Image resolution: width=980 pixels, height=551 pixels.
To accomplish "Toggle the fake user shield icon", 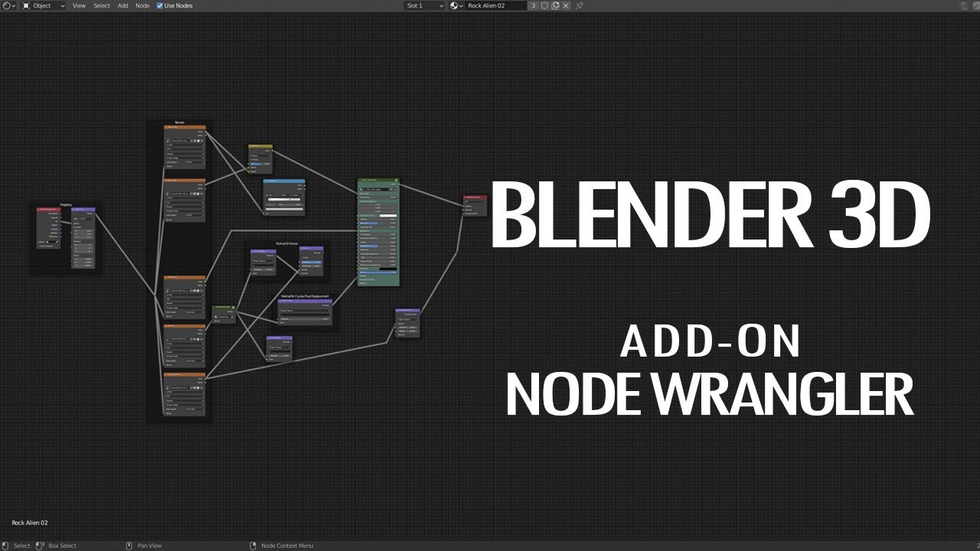I will tap(544, 5).
